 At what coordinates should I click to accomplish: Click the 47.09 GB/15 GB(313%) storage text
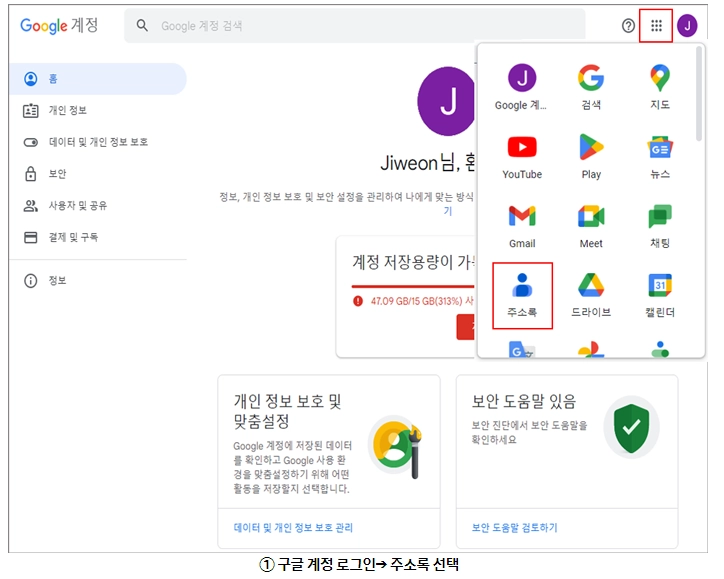[x=416, y=301]
